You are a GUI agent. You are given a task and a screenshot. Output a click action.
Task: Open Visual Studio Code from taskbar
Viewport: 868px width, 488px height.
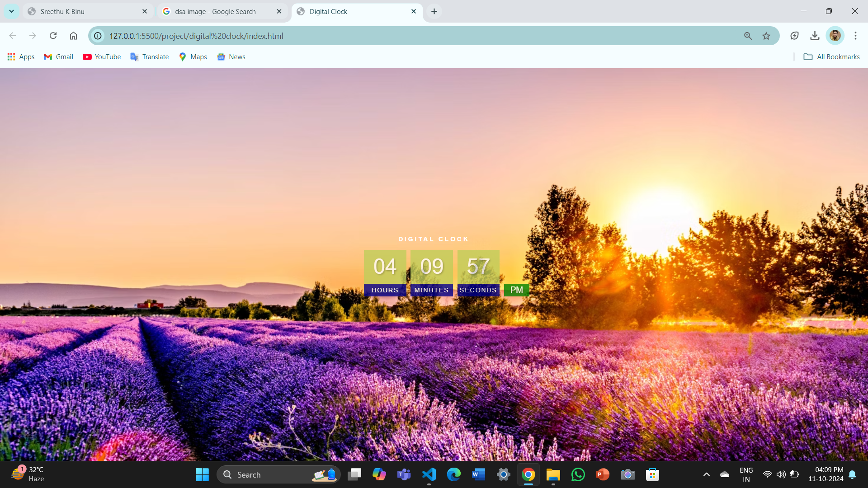coord(429,474)
